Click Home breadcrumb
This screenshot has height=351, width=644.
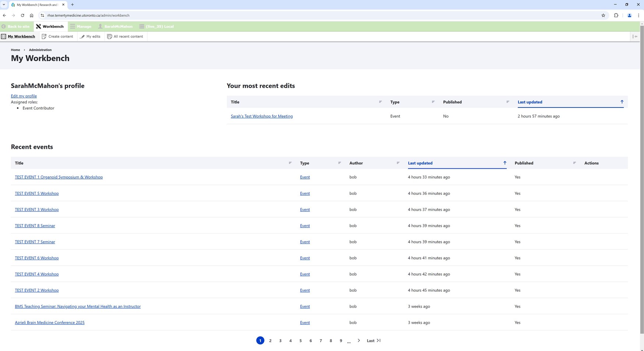point(15,50)
